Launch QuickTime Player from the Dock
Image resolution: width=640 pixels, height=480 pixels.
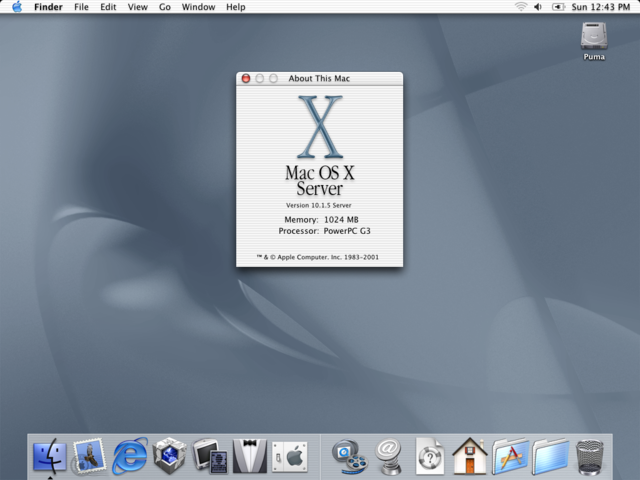click(x=349, y=456)
